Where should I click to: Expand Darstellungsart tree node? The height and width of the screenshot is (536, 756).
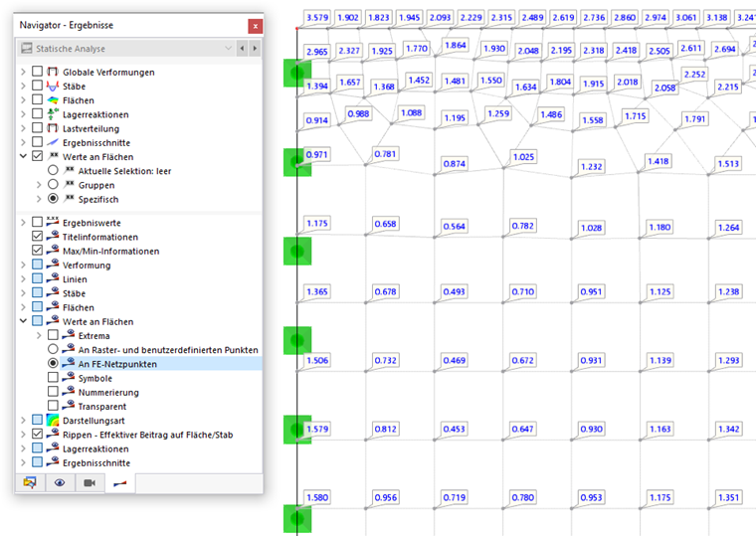[x=23, y=420]
